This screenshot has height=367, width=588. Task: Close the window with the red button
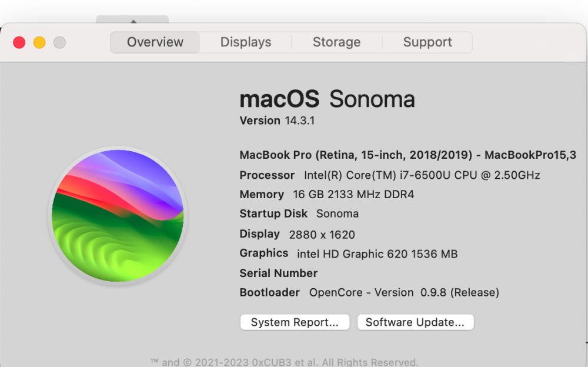click(x=19, y=42)
